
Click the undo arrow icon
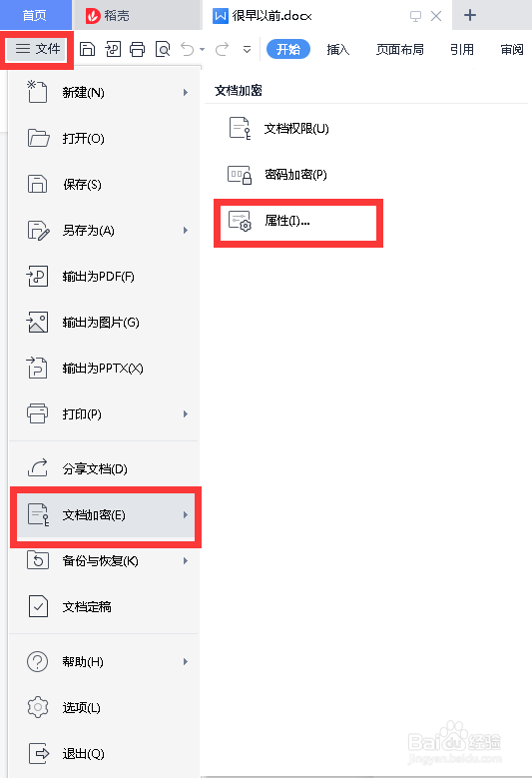click(x=188, y=49)
